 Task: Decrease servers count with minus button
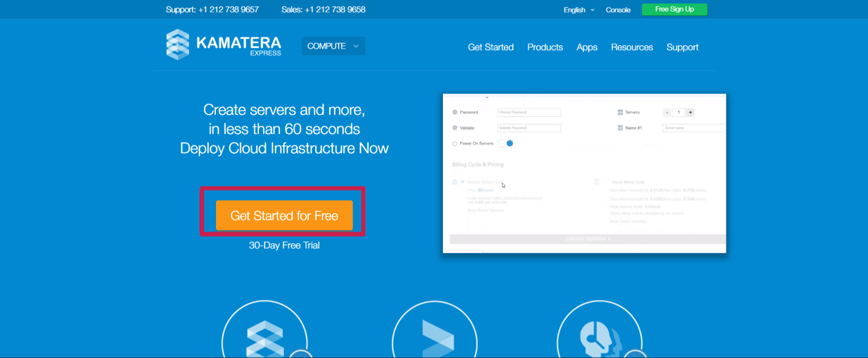tap(667, 112)
